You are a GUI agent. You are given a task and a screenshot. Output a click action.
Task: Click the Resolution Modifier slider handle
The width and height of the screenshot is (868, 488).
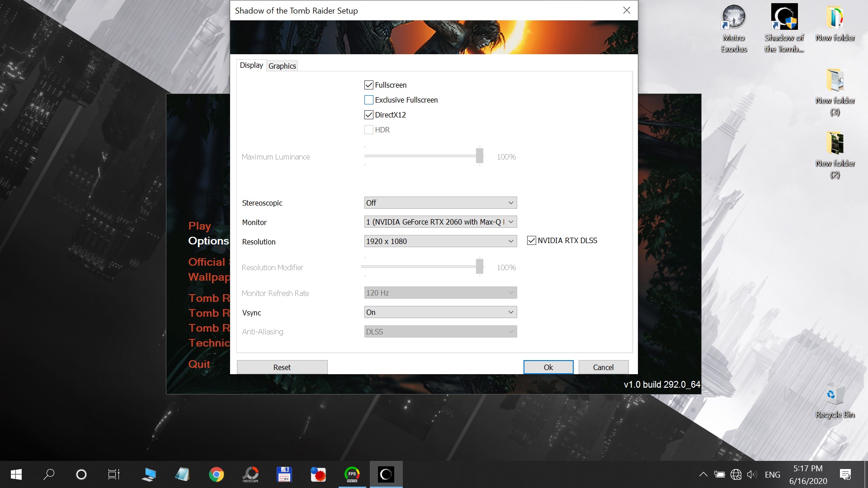pyautogui.click(x=480, y=267)
